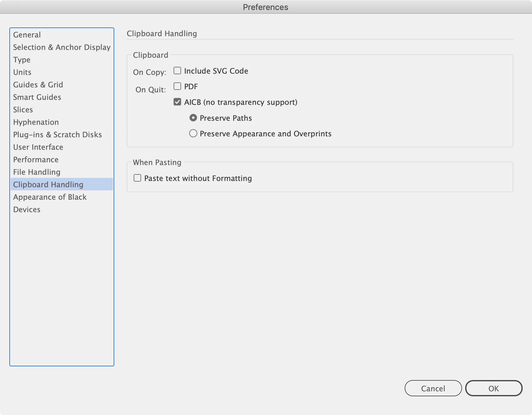The image size is (532, 415).
Task: Uncheck AICB (no transparency support)
Action: [x=177, y=102]
